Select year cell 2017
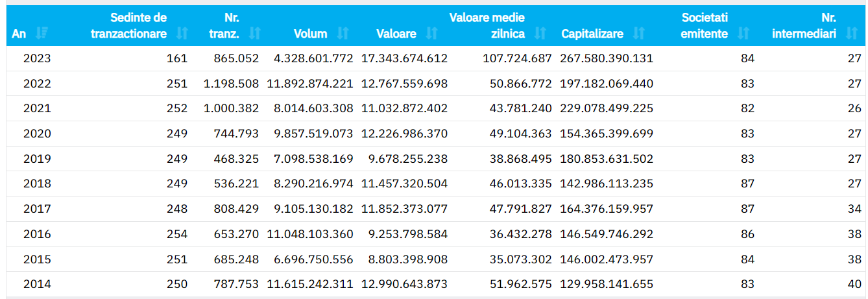Image resolution: width=868 pixels, height=299 pixels. tap(37, 209)
